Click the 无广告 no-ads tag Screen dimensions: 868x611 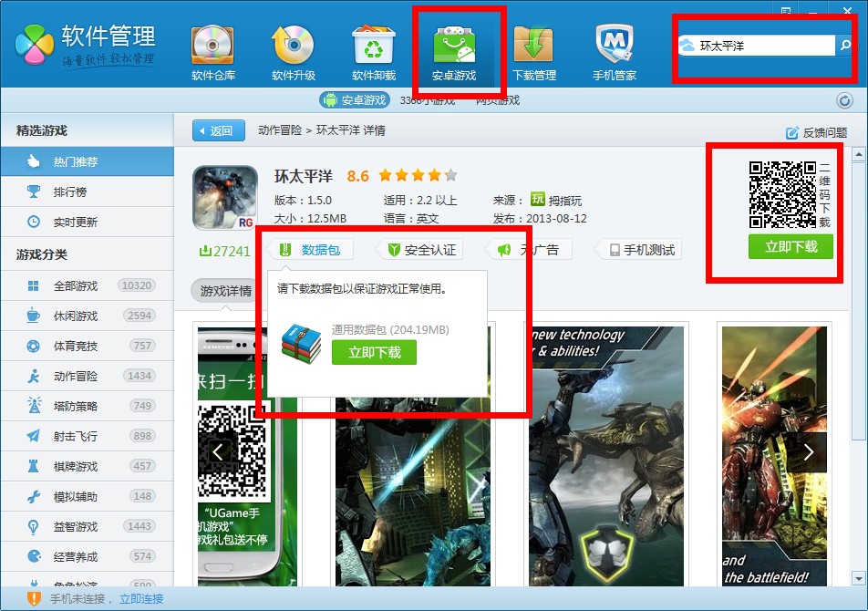(x=528, y=250)
